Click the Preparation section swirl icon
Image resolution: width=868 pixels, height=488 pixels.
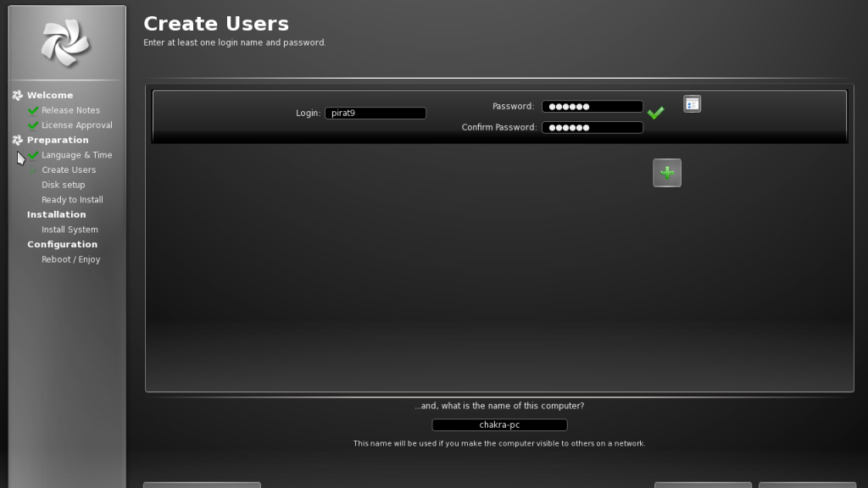tap(18, 140)
